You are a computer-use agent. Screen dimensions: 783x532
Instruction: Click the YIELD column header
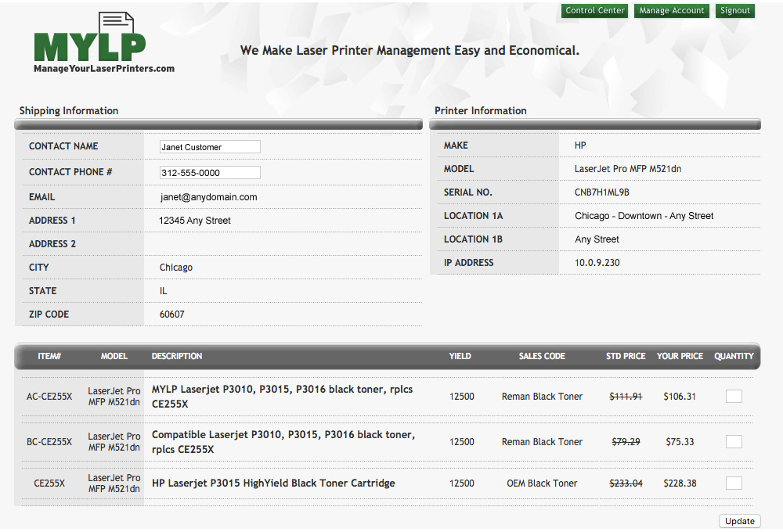coord(460,357)
